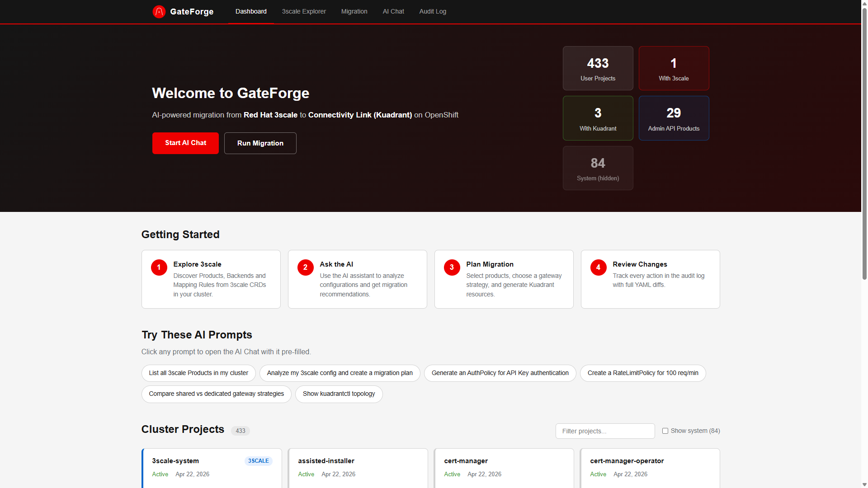Go to the Migration tab
868x488 pixels.
pos(354,11)
